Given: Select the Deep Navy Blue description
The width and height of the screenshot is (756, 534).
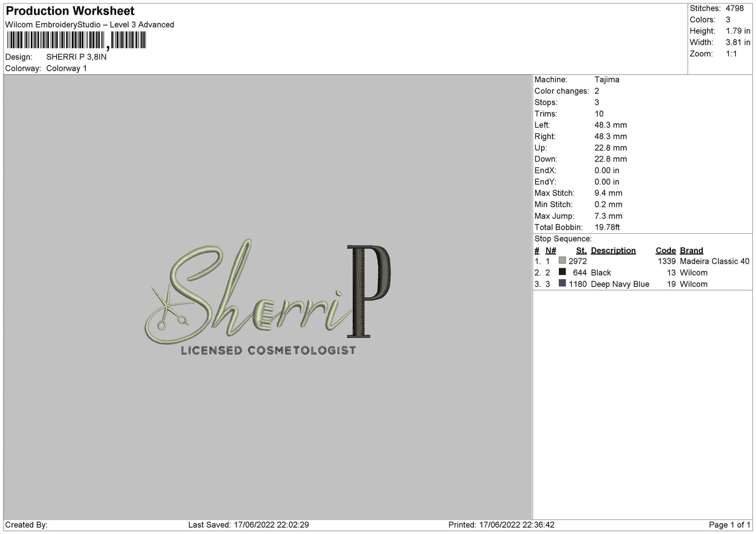Looking at the screenshot, I should 620,285.
